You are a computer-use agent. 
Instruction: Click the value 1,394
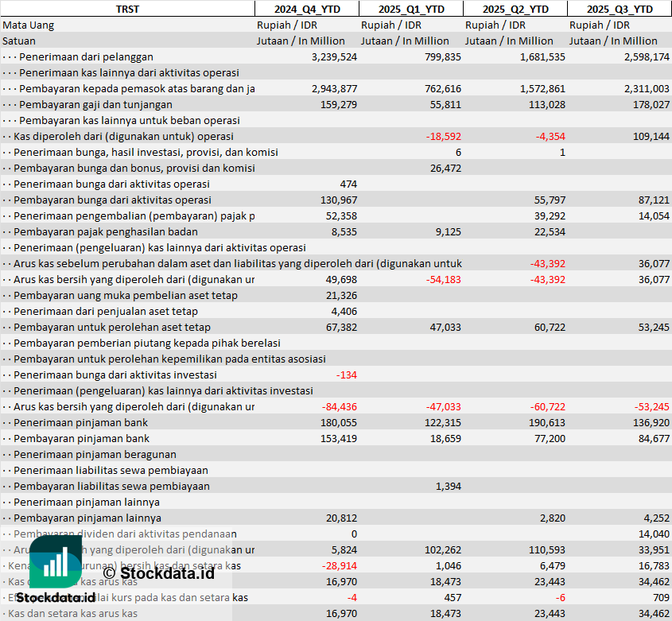[x=449, y=487]
